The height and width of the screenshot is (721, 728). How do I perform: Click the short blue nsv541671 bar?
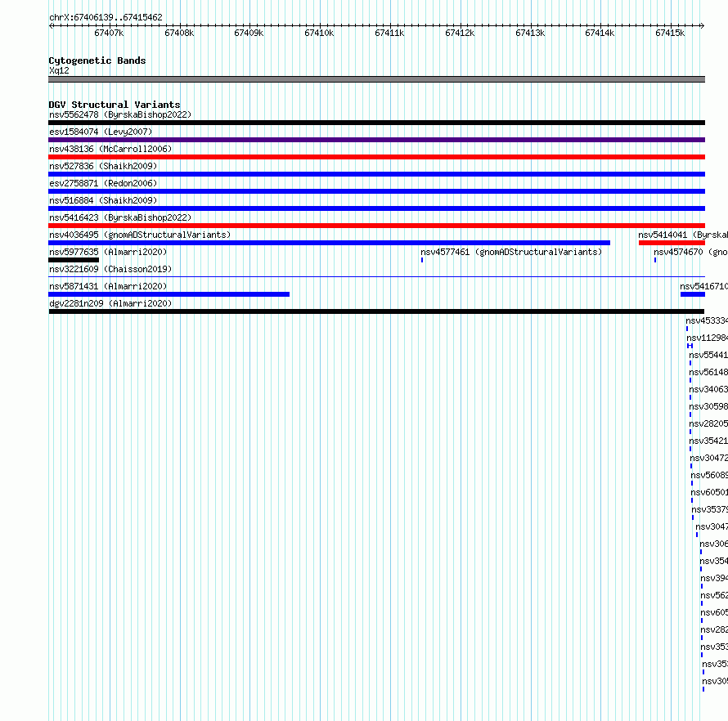[693, 294]
